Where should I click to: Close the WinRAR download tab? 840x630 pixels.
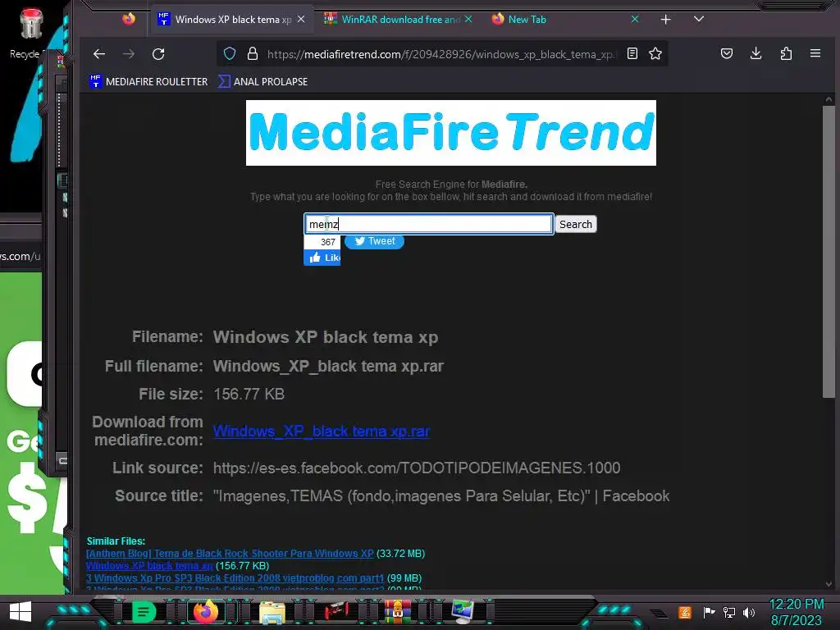(x=468, y=19)
